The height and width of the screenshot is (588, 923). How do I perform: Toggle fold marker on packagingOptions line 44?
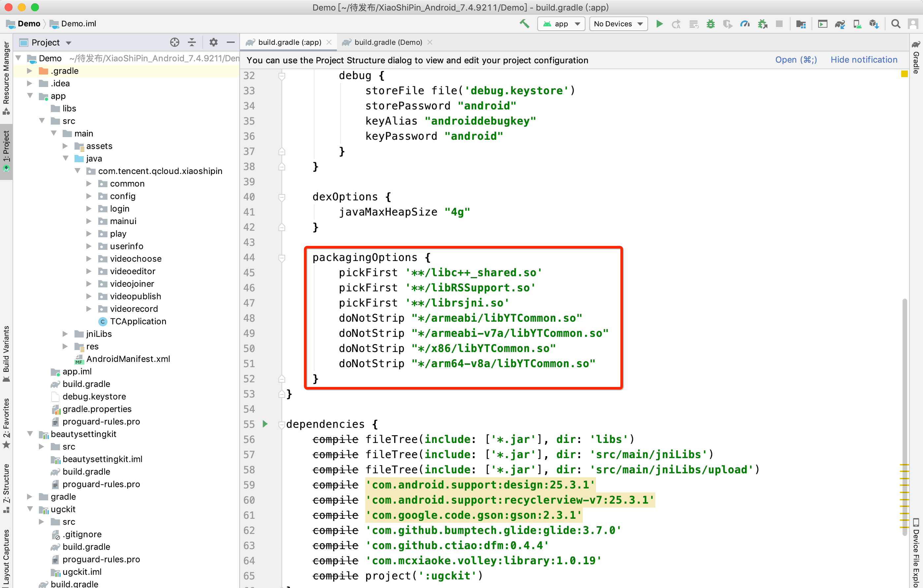point(282,258)
